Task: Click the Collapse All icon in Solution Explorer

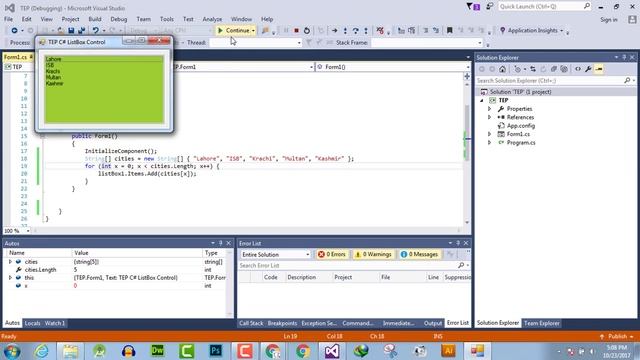Action: 553,69
